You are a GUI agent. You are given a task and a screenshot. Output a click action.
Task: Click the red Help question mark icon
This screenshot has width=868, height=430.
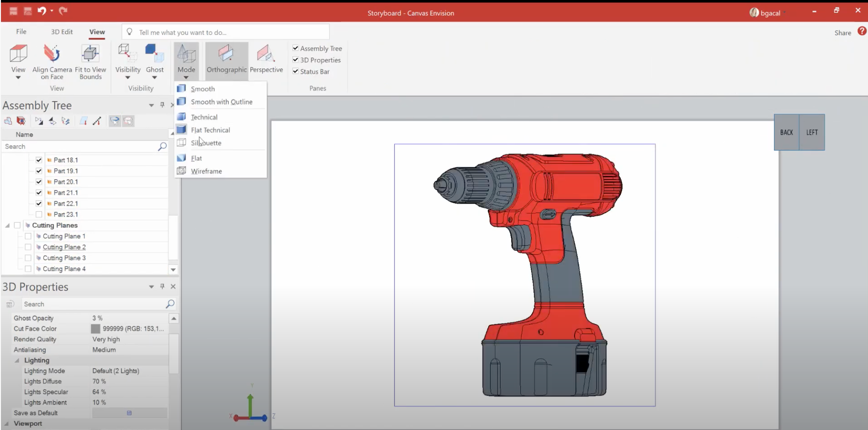coord(862,31)
